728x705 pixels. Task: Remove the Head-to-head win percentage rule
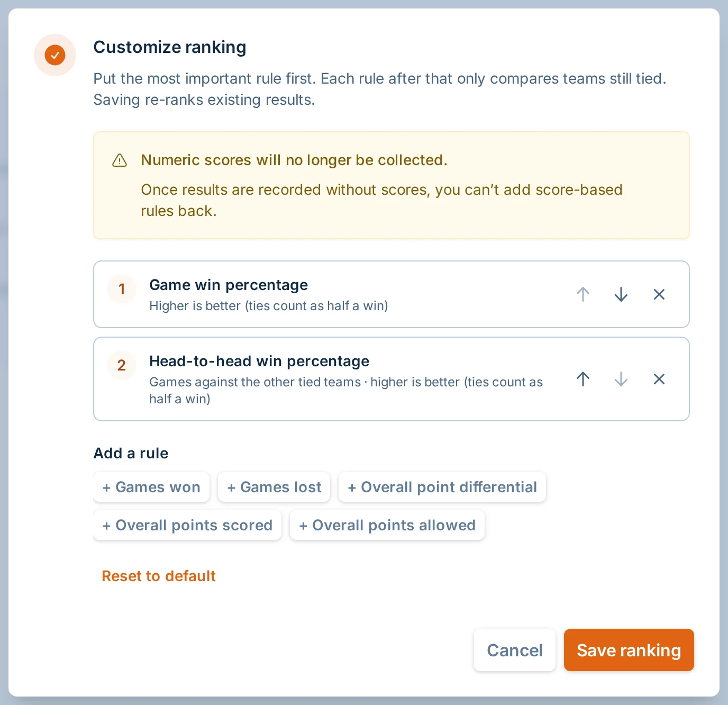pos(659,379)
